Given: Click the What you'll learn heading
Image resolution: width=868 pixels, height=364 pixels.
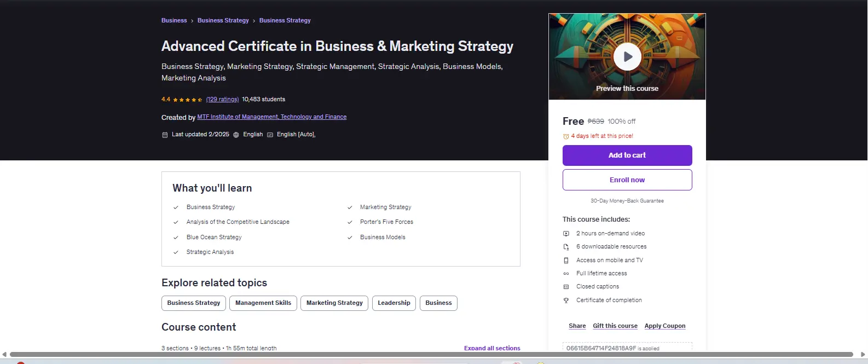Looking at the screenshot, I should coord(212,188).
